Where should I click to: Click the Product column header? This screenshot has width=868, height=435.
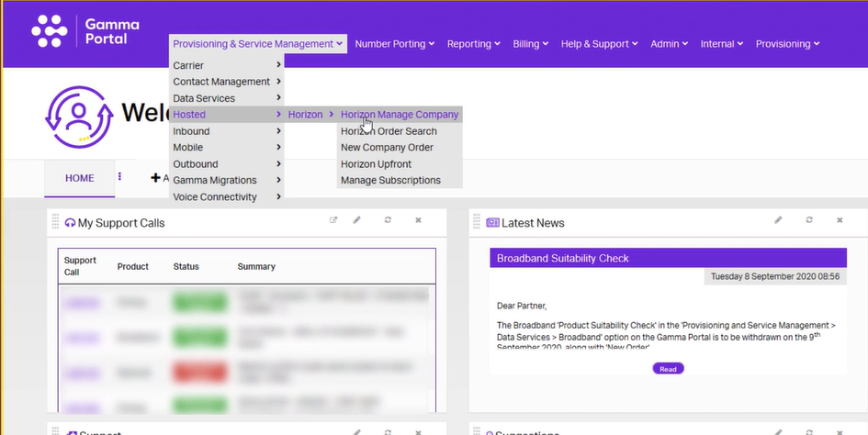click(x=133, y=266)
